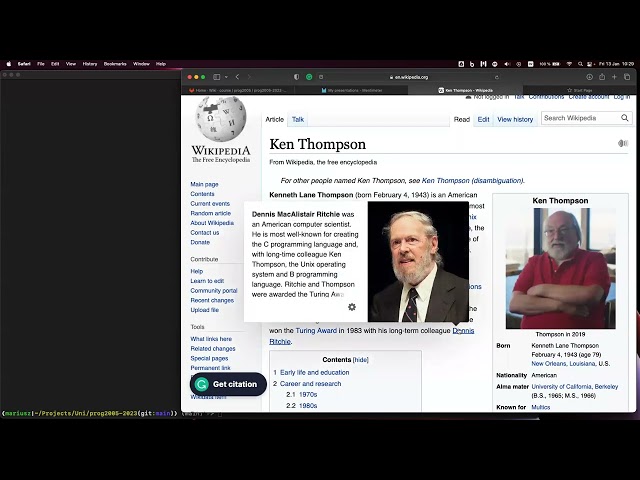The height and width of the screenshot is (480, 640).
Task: Select the Read view tab
Action: pyautogui.click(x=462, y=119)
